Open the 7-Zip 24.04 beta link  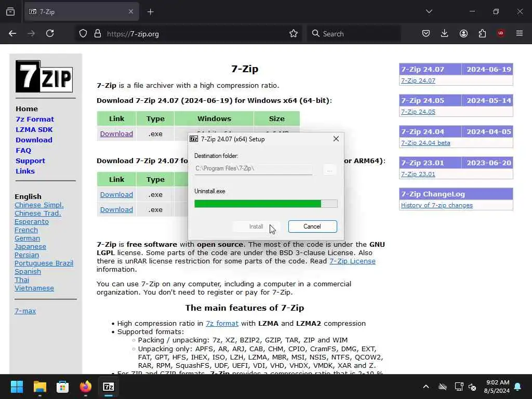[x=425, y=143]
